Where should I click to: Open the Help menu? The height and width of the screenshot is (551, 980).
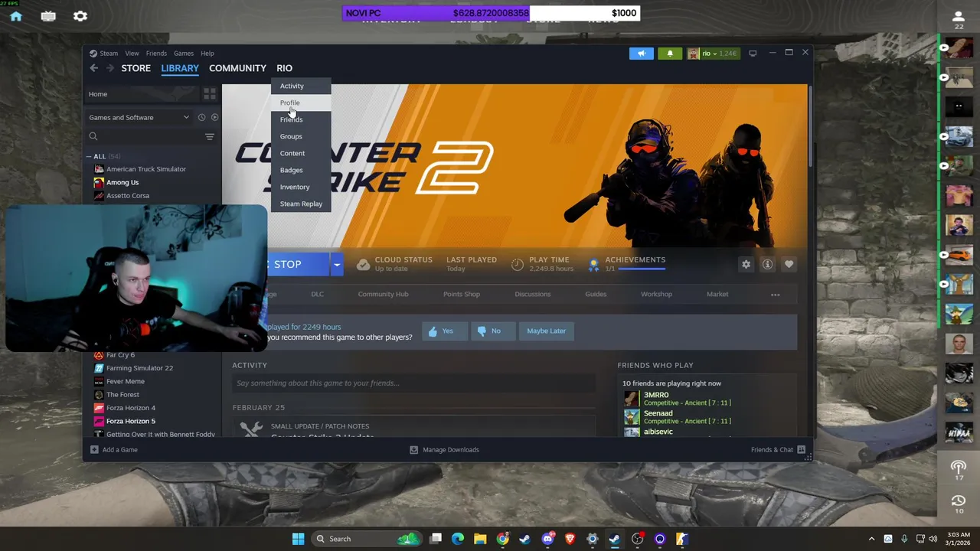(x=207, y=54)
